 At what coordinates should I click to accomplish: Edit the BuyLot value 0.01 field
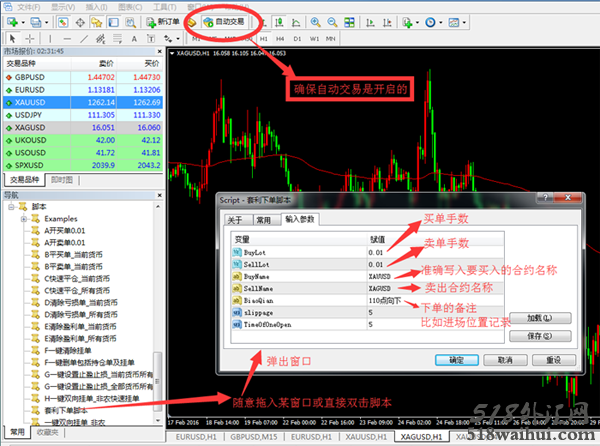point(435,252)
